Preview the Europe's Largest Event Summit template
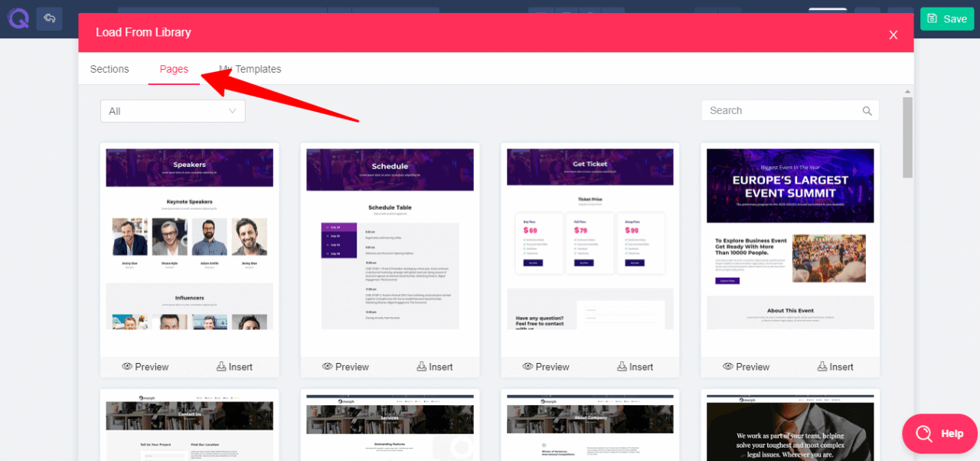 click(746, 367)
